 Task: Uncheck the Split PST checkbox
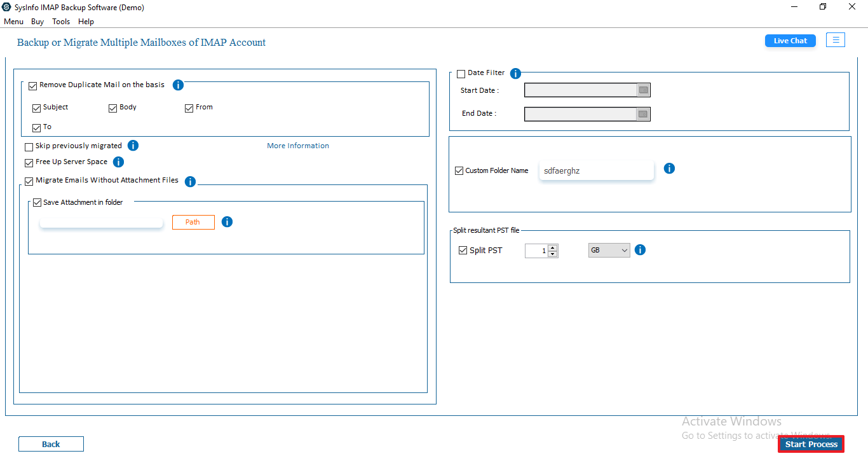coord(463,250)
